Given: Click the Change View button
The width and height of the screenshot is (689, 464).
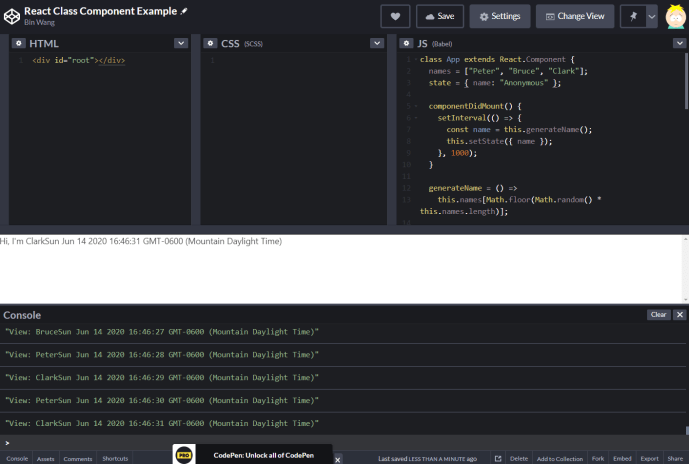Looking at the screenshot, I should click(x=575, y=16).
